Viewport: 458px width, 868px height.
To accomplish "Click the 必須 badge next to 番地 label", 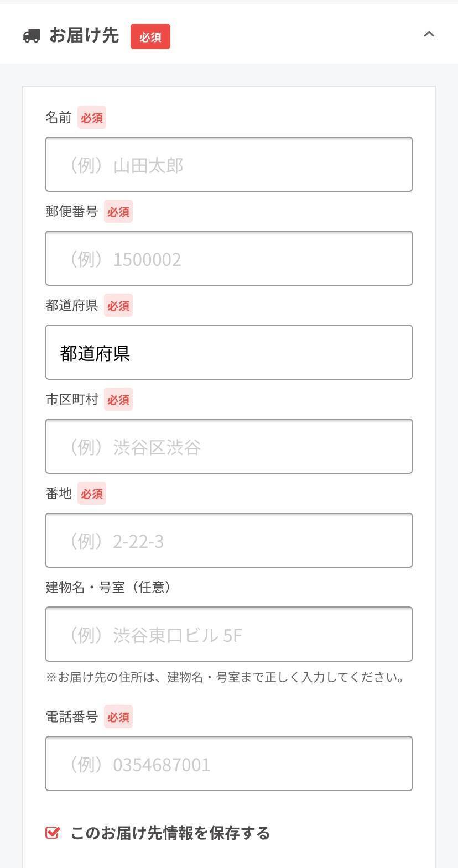I will [x=92, y=494].
